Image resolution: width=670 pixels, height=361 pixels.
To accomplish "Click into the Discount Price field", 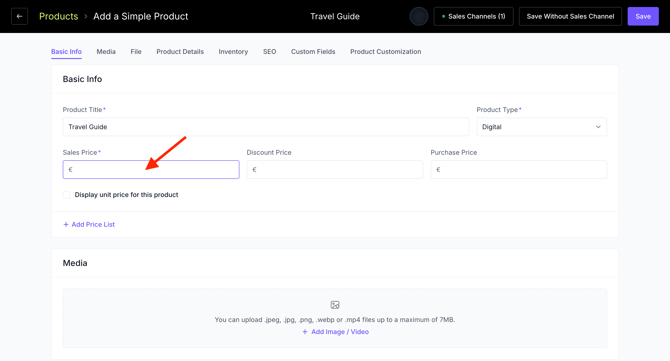I will tap(335, 170).
